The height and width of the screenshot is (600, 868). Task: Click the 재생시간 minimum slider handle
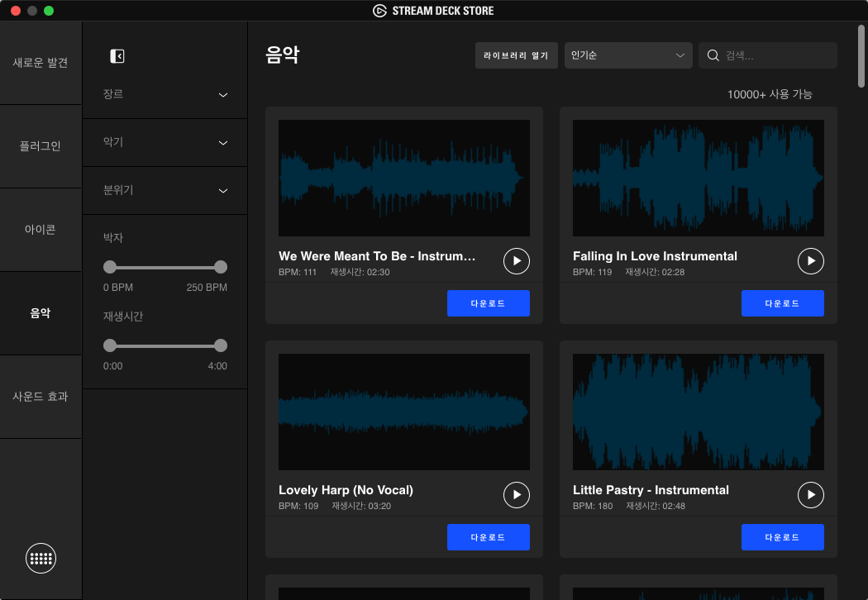click(110, 346)
